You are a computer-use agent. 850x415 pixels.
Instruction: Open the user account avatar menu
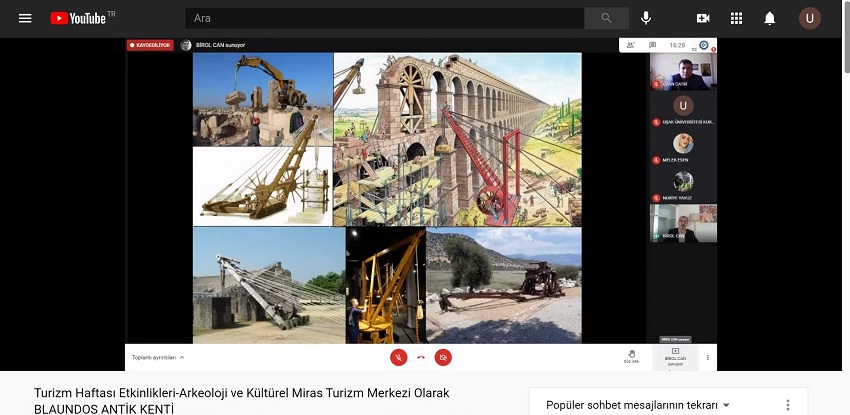pyautogui.click(x=809, y=18)
